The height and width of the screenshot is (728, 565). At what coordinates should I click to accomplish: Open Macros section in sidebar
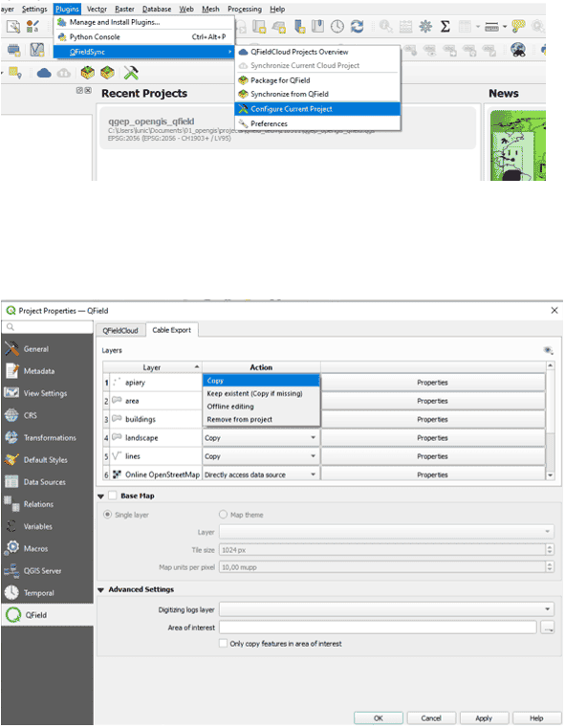pos(47,549)
